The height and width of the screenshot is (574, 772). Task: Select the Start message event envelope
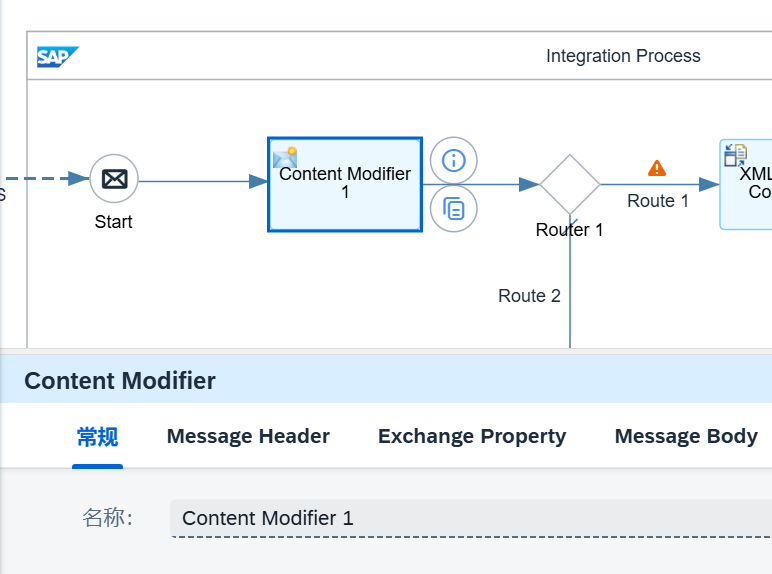click(114, 180)
